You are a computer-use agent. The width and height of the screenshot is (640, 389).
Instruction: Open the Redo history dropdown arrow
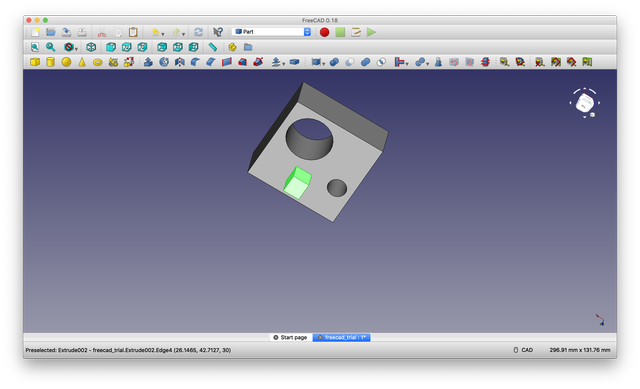click(x=184, y=34)
